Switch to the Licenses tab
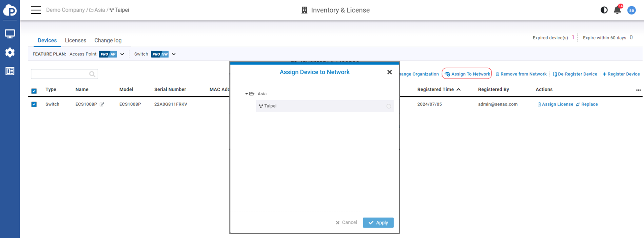This screenshot has width=644, height=238. pyautogui.click(x=75, y=40)
